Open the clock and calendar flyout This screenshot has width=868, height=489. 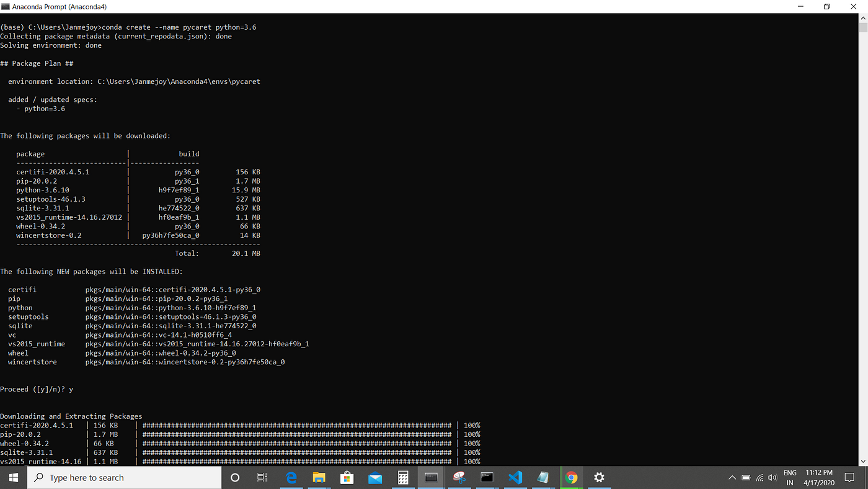pyautogui.click(x=818, y=477)
